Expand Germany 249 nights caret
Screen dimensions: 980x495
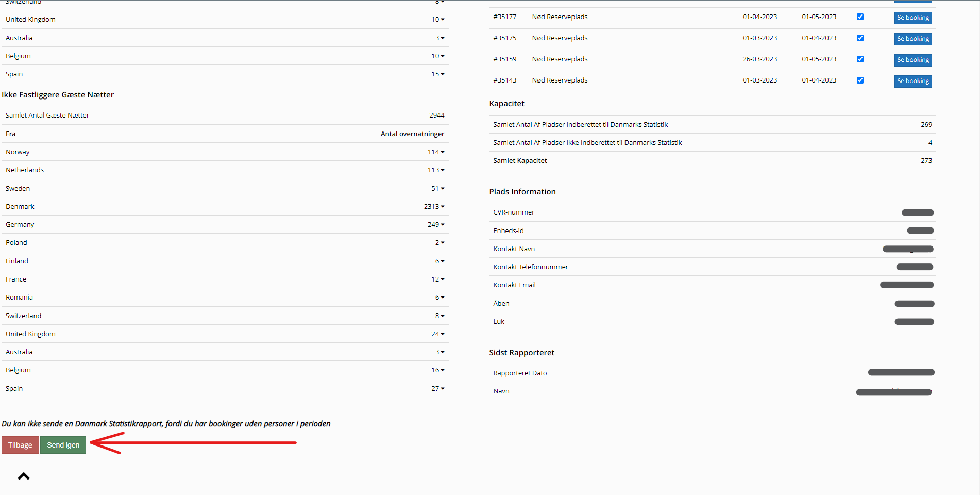(442, 225)
